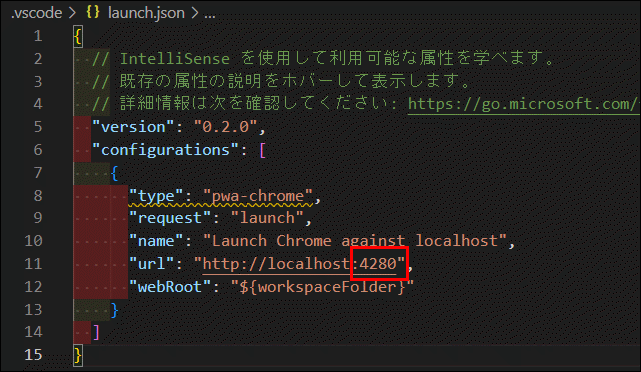Click the opening square bracket on line 6
Image resolution: width=641 pixels, height=372 pixels.
coord(262,150)
